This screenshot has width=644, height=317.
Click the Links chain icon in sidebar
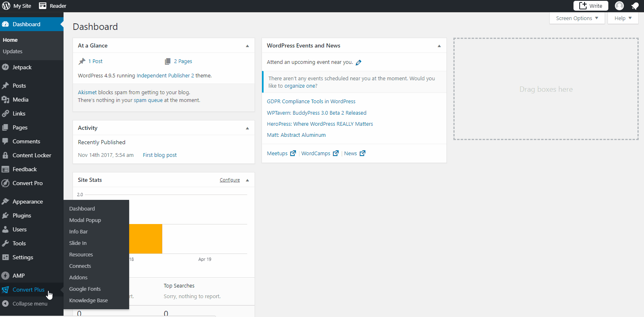5,113
